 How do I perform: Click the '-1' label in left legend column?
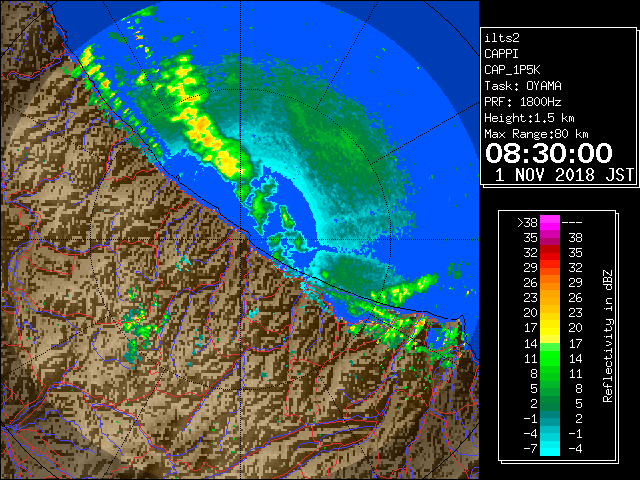coord(530,418)
